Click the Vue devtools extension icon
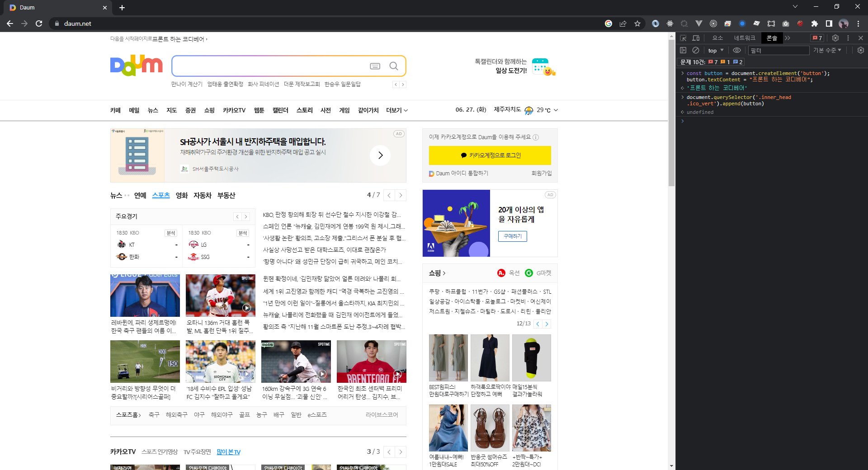 click(x=699, y=23)
